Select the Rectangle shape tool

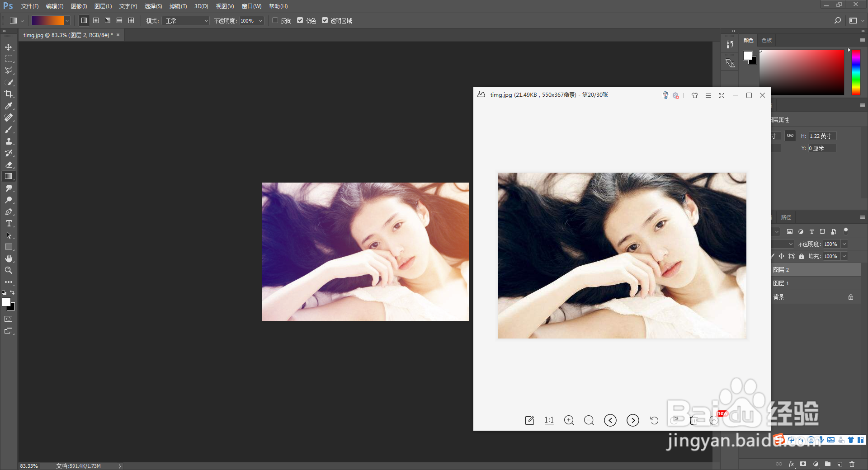pos(9,247)
